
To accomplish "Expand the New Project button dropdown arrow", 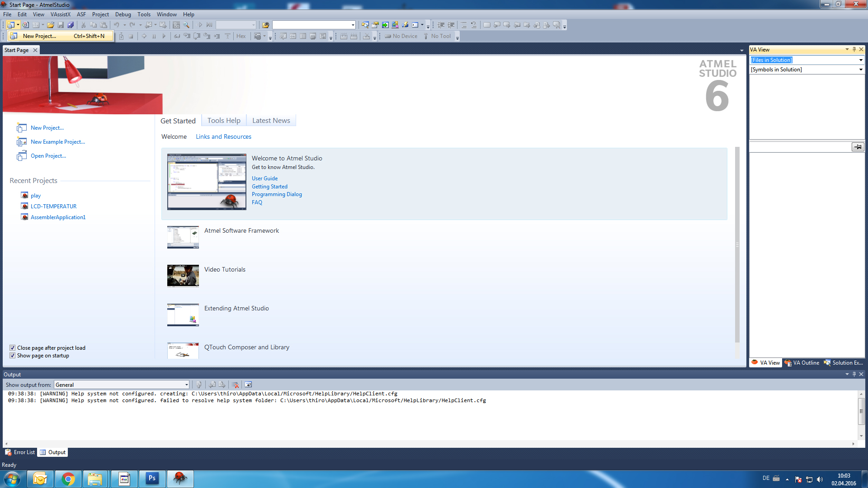I will click(x=18, y=25).
